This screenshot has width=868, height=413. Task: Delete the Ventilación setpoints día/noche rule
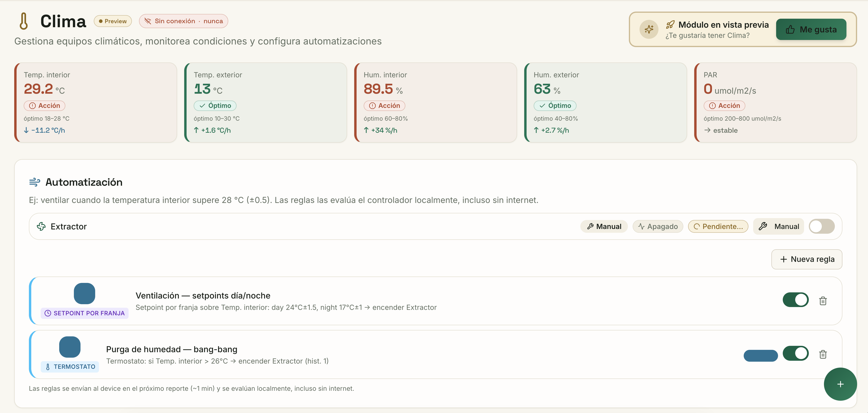(x=823, y=301)
